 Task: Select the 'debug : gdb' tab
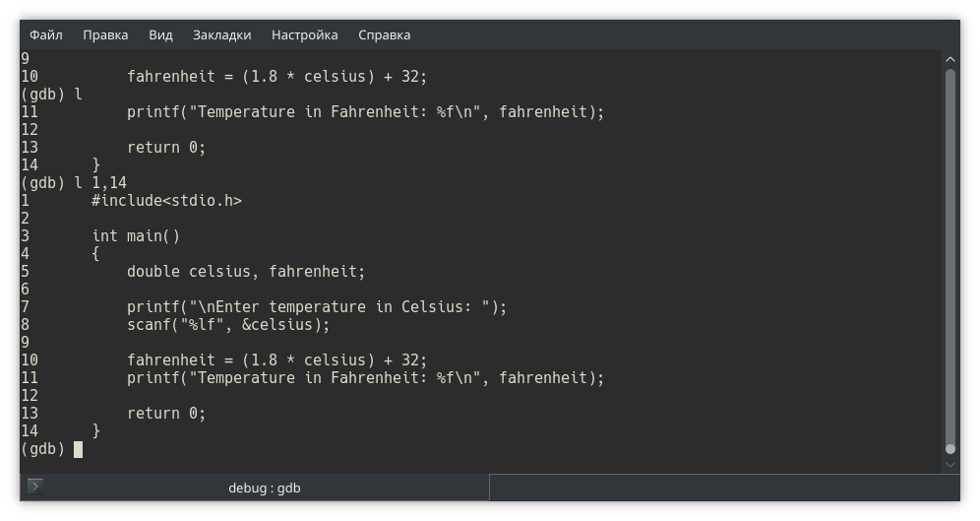click(264, 488)
